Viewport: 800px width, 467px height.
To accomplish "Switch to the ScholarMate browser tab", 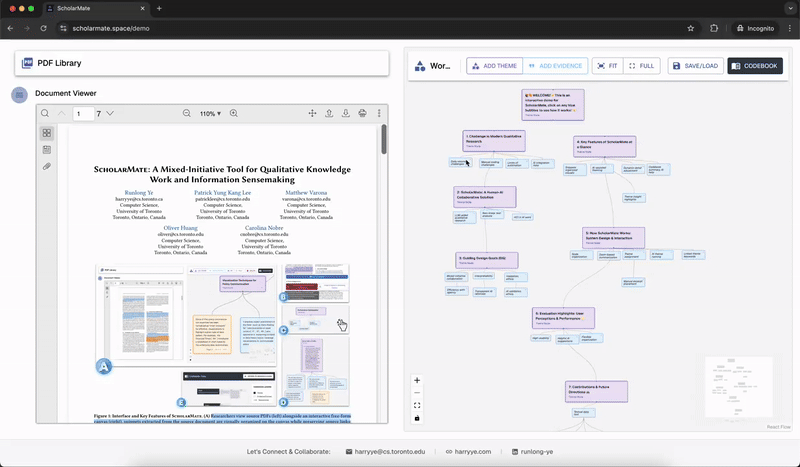I will [85, 8].
